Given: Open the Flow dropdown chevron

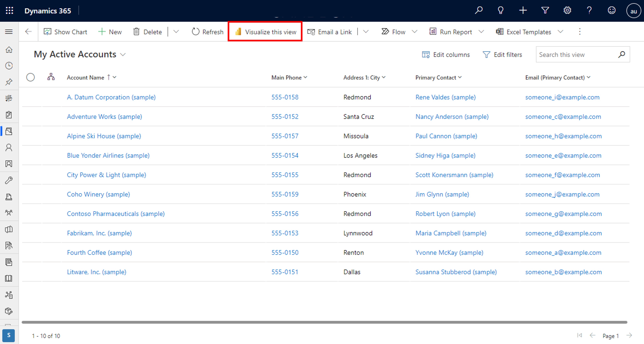Looking at the screenshot, I should [415, 32].
